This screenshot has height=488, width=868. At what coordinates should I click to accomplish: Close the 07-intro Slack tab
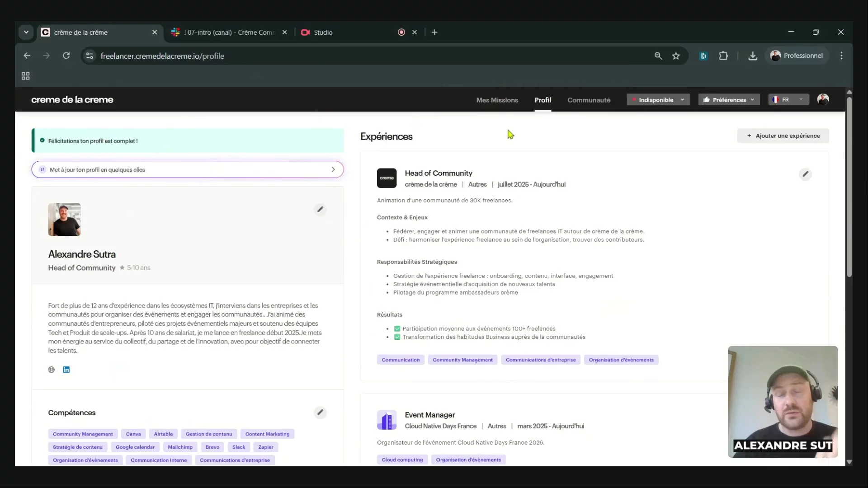pos(284,32)
